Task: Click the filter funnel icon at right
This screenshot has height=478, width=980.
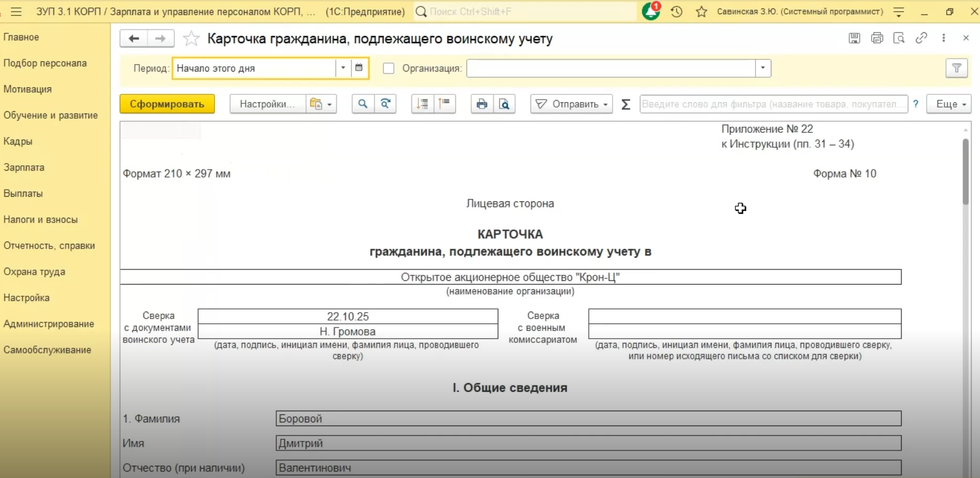Action: tap(956, 68)
